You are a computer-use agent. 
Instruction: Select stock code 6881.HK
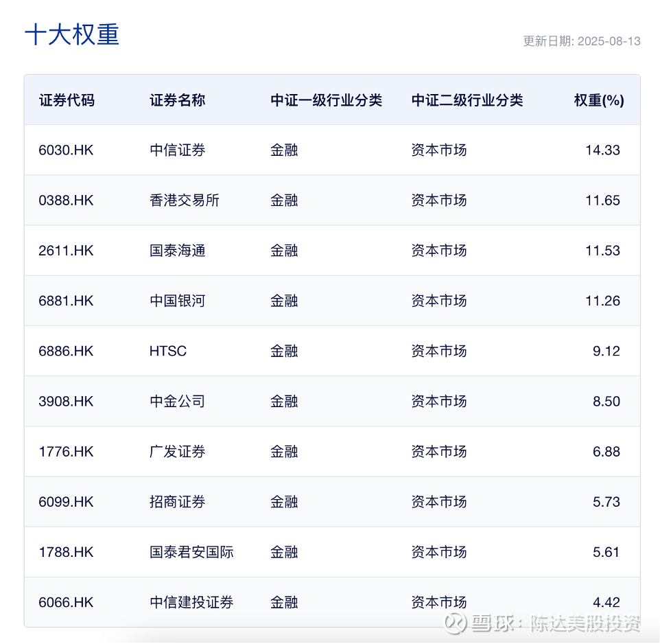pos(66,301)
